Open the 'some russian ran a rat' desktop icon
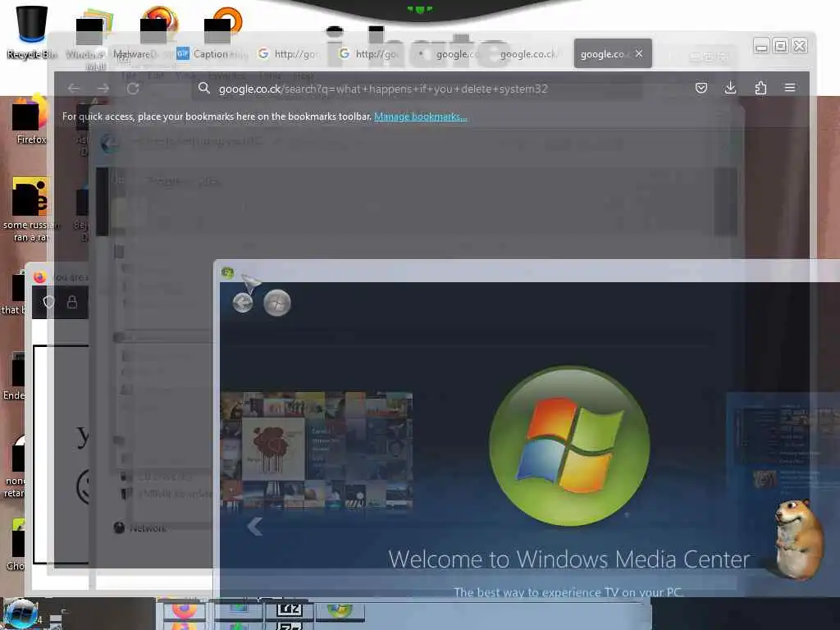 pos(31,210)
